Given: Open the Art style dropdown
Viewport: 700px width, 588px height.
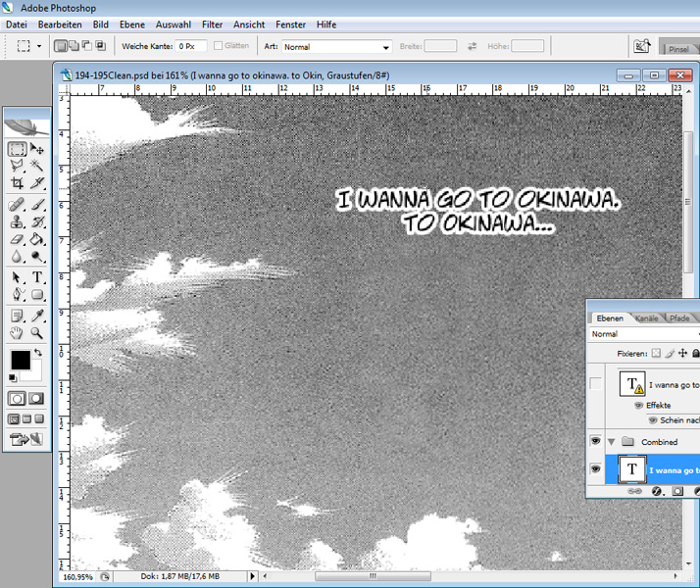Looking at the screenshot, I should point(336,47).
